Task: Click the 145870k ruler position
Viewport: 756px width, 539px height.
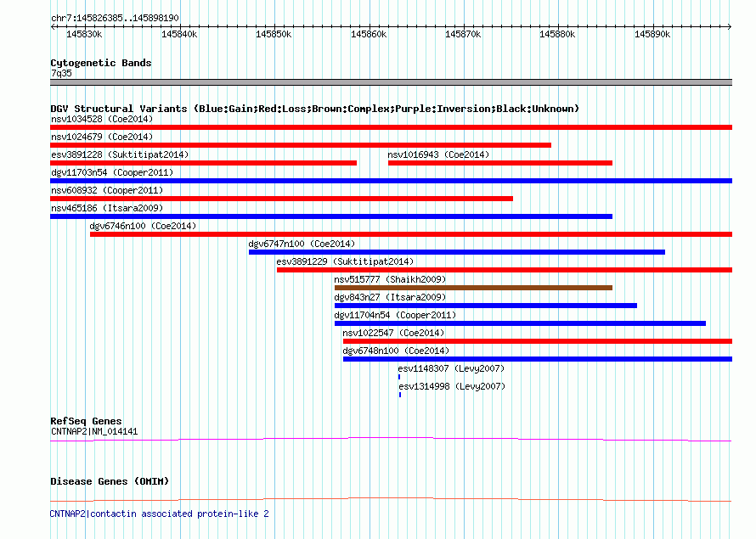Action: click(x=463, y=34)
